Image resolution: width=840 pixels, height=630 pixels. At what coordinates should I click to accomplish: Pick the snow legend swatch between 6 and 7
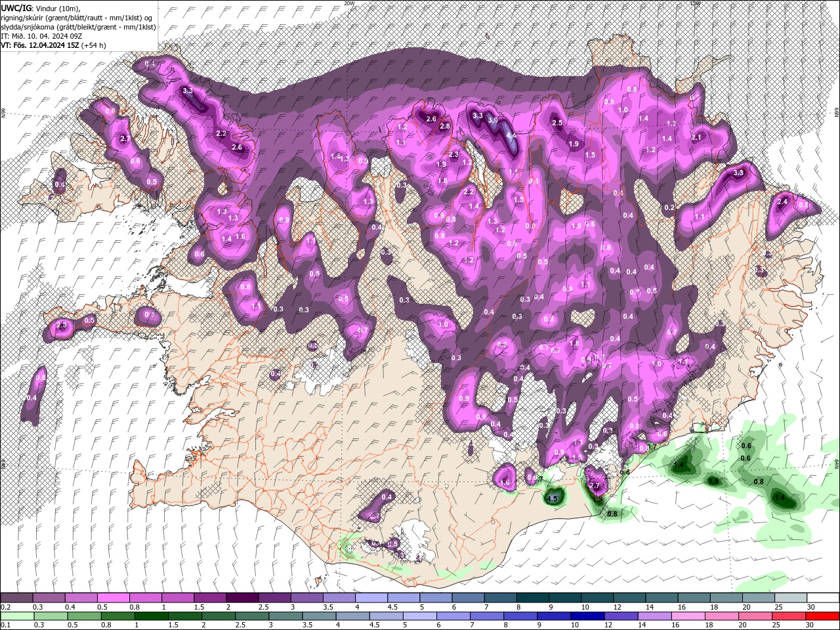468,598
